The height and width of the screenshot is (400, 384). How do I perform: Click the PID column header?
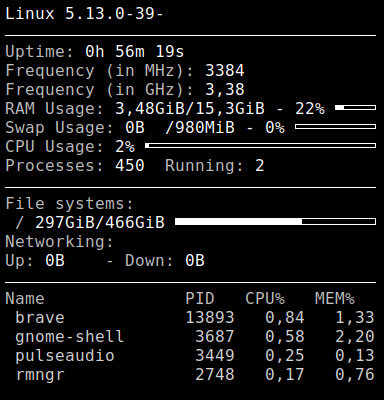(200, 299)
